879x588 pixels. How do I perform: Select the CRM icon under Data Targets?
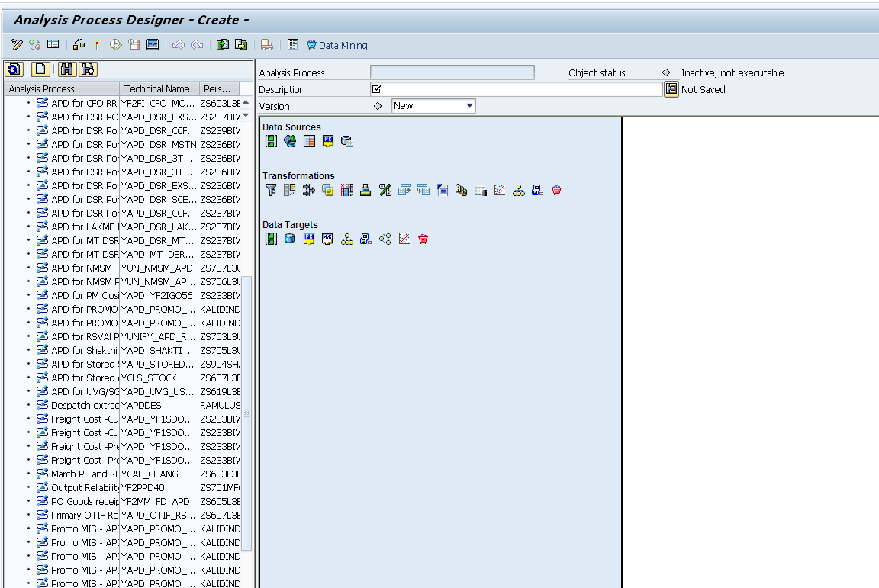click(x=328, y=239)
